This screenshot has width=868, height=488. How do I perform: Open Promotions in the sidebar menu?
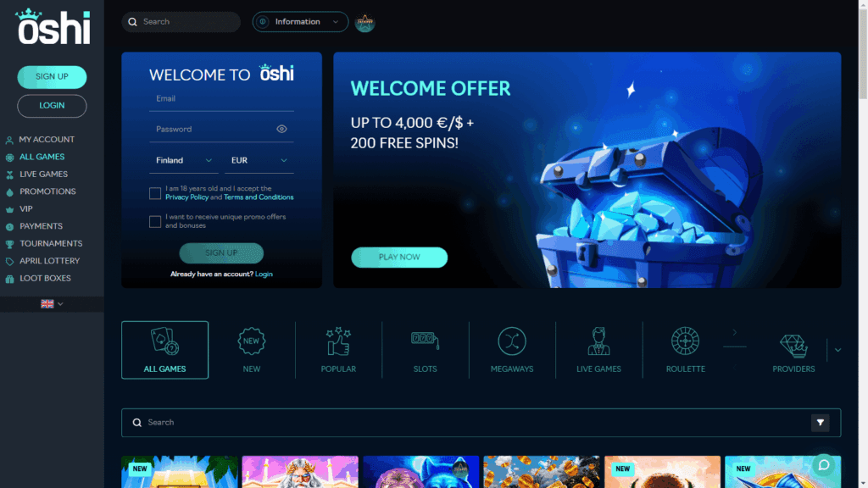[x=47, y=191]
